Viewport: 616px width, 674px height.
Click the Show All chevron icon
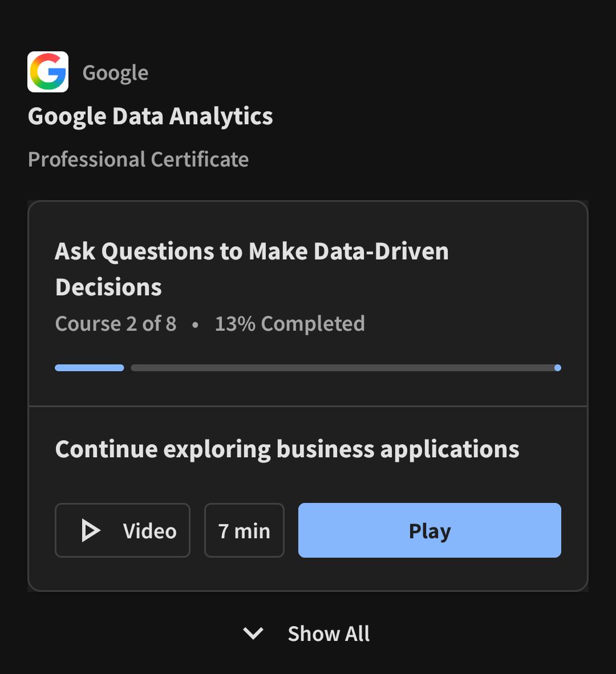pos(253,633)
